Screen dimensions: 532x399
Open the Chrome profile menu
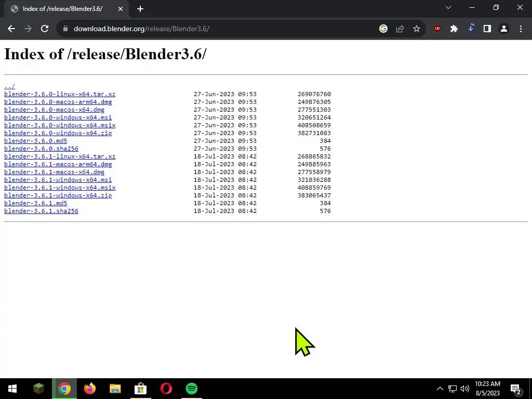point(504,29)
